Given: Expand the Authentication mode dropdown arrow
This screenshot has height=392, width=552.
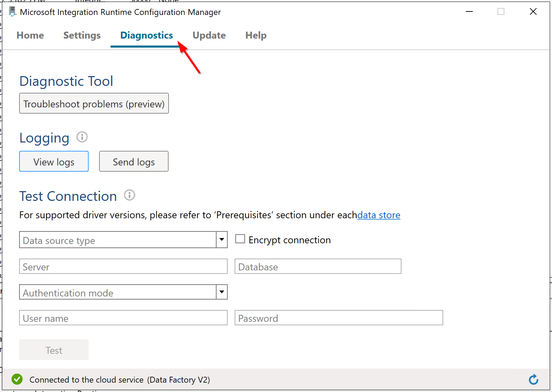Looking at the screenshot, I should point(222,292).
